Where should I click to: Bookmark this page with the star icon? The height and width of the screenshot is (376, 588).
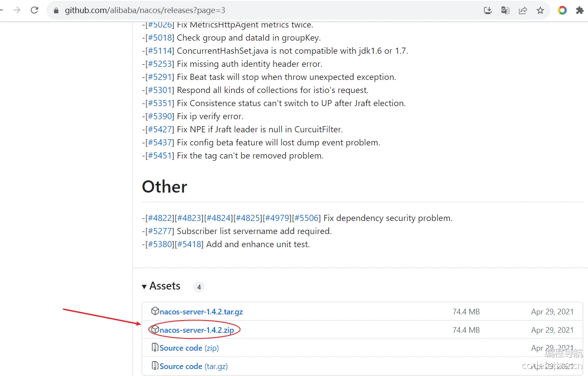pyautogui.click(x=540, y=10)
